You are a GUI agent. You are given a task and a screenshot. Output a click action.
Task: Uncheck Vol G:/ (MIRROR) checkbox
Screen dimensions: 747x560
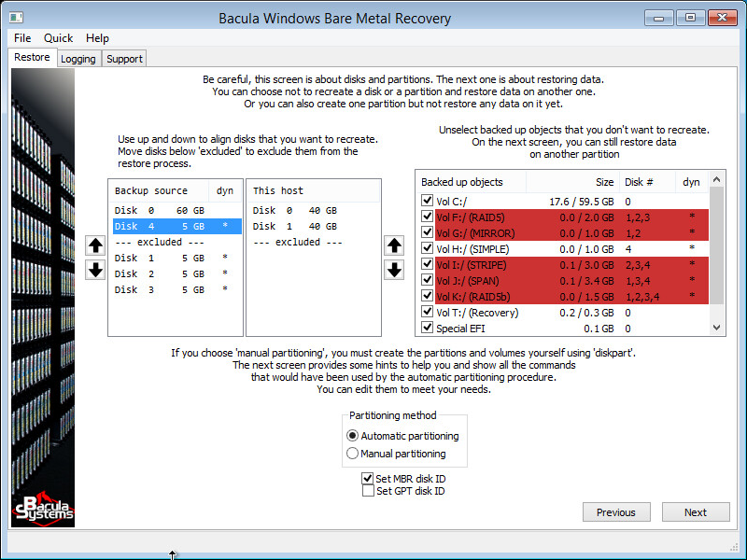427,232
